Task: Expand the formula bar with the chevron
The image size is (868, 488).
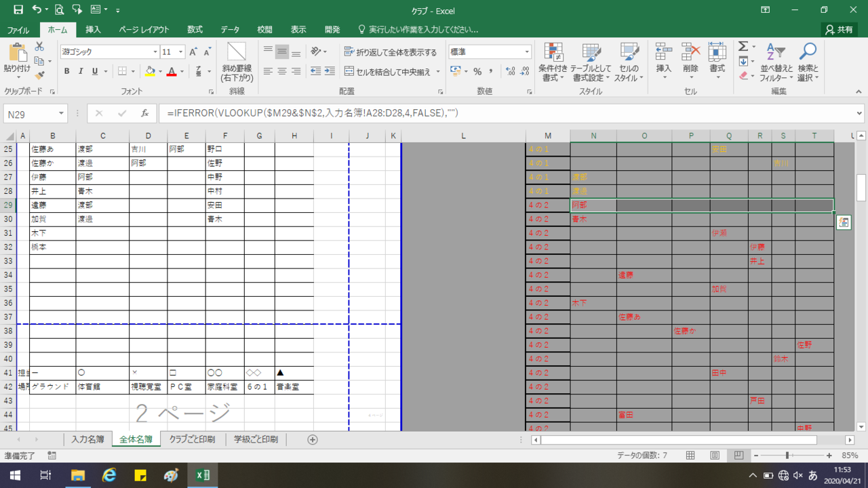Action: click(860, 113)
